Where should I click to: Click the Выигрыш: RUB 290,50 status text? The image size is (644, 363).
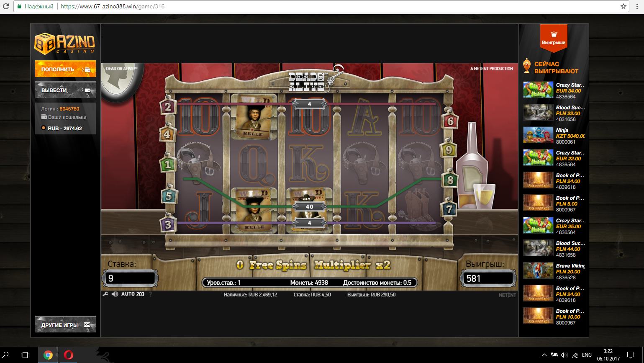pos(372,295)
